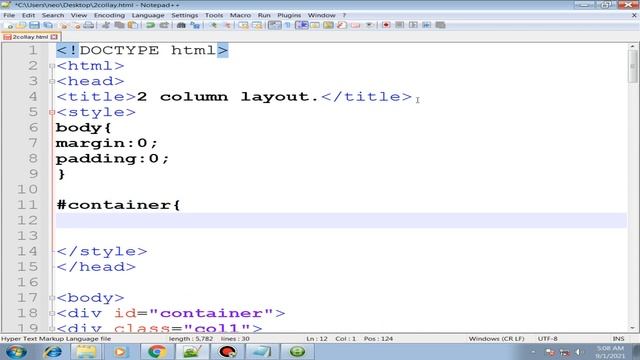
Task: Click the vertical scrollbar thumb in the editor
Action: [633, 67]
